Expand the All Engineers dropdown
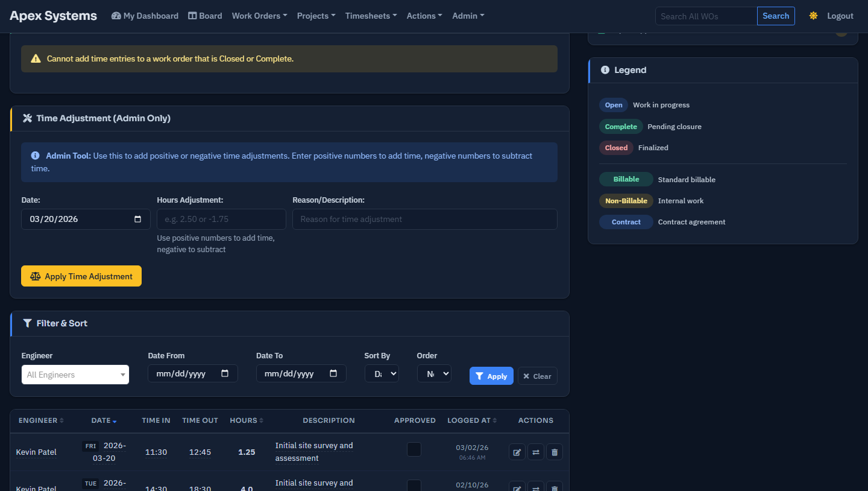Image resolution: width=868 pixels, height=491 pixels. 75,375
